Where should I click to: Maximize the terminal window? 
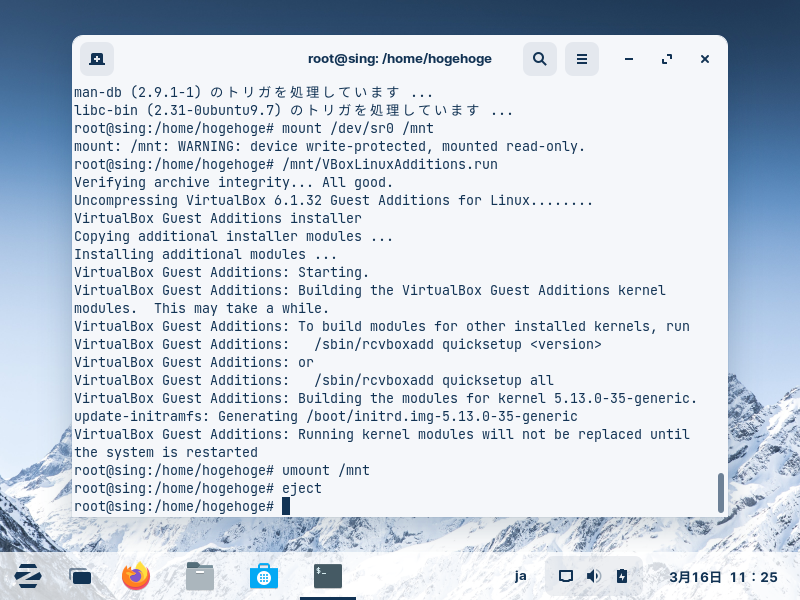[667, 59]
